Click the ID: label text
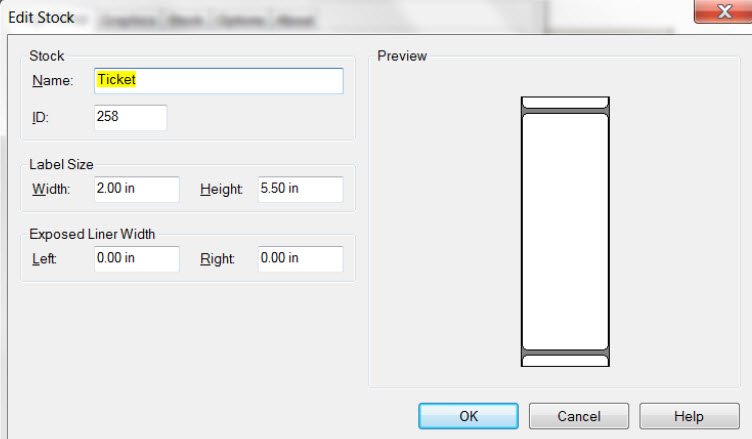Viewport: 752px width, 439px height. (40, 117)
